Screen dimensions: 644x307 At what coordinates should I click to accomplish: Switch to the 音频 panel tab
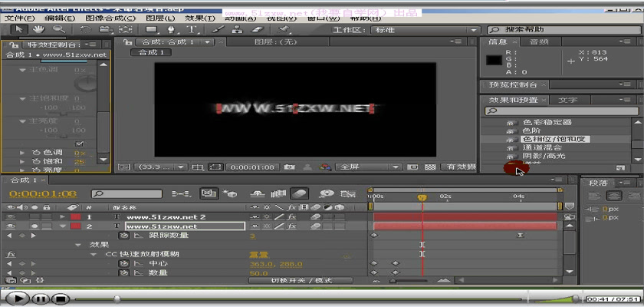pyautogui.click(x=539, y=42)
